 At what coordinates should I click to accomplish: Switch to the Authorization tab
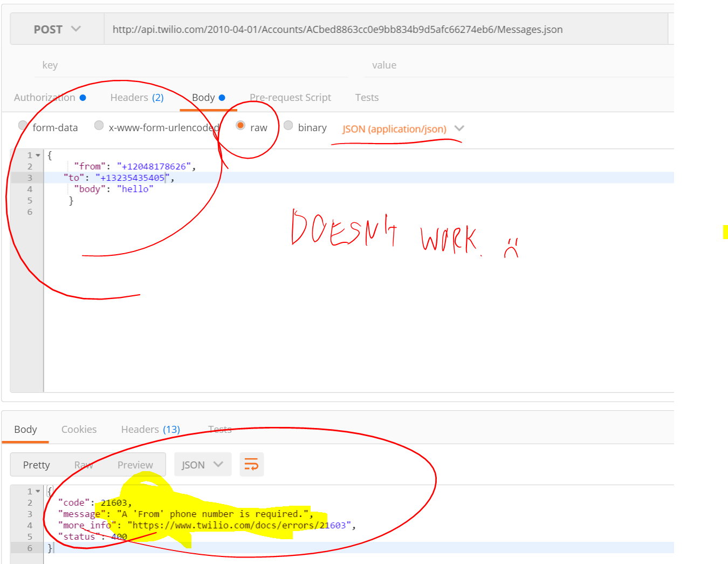[x=50, y=98]
